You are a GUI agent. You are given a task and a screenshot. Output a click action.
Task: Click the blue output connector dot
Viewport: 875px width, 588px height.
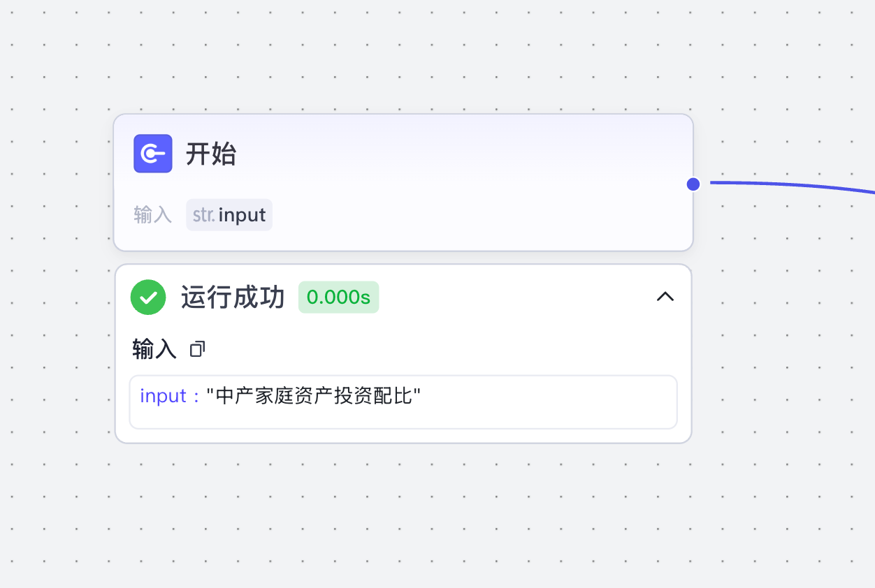click(x=693, y=184)
